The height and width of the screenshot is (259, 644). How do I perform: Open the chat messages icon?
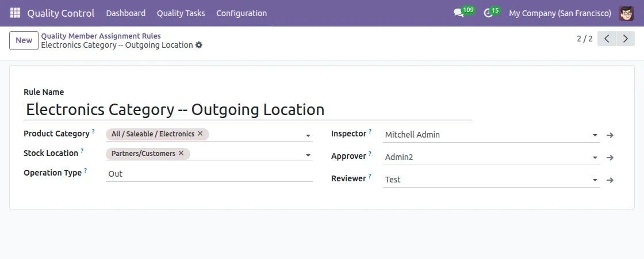458,13
